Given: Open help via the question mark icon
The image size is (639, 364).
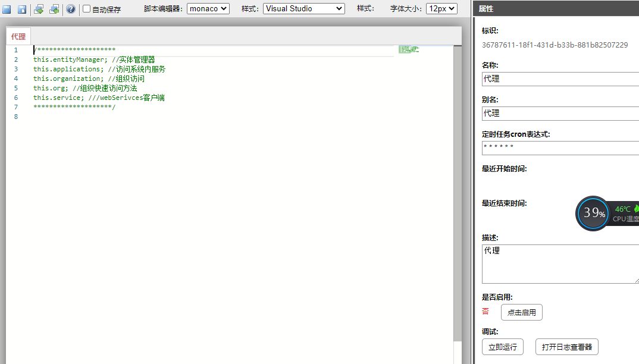Looking at the screenshot, I should pyautogui.click(x=71, y=9).
